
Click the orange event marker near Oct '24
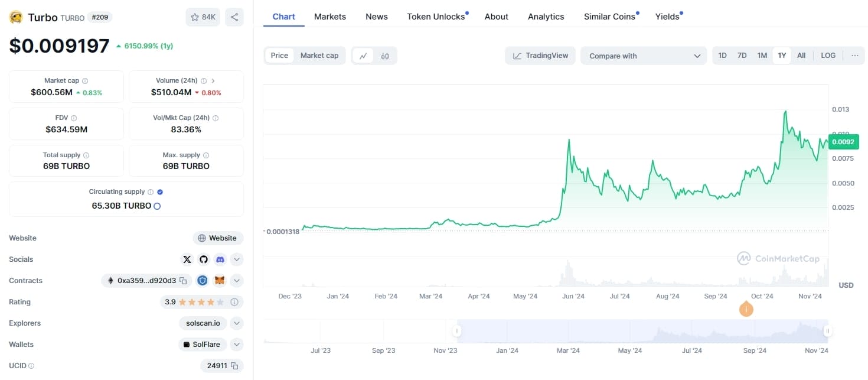coord(746,309)
